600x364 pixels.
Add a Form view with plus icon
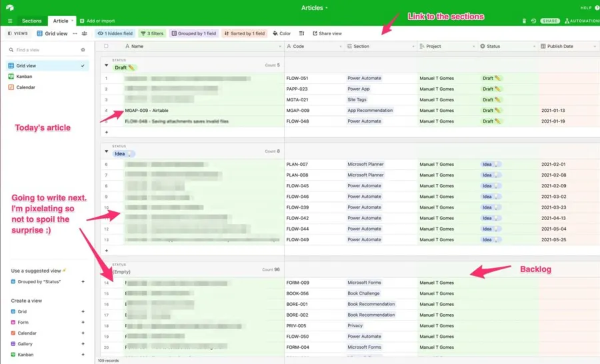pos(83,323)
